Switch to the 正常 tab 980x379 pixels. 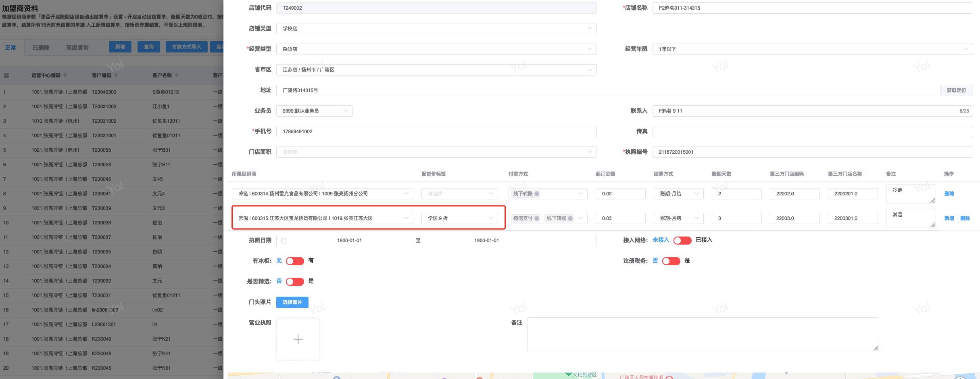pyautogui.click(x=10, y=48)
